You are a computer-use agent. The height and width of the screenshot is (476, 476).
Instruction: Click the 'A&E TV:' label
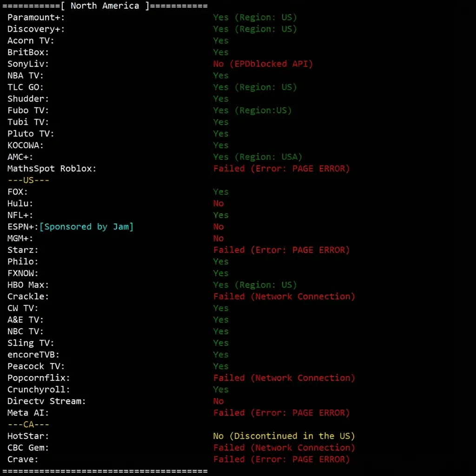[26, 320]
